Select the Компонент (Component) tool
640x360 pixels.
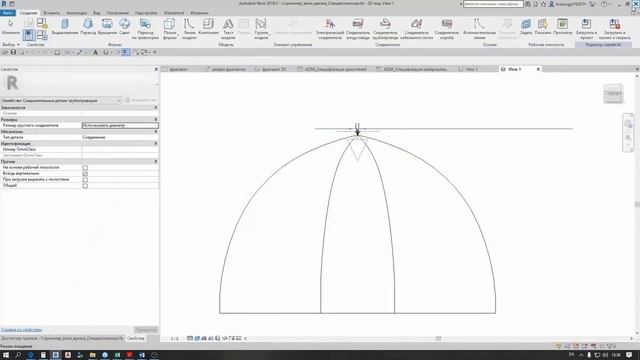[208, 27]
